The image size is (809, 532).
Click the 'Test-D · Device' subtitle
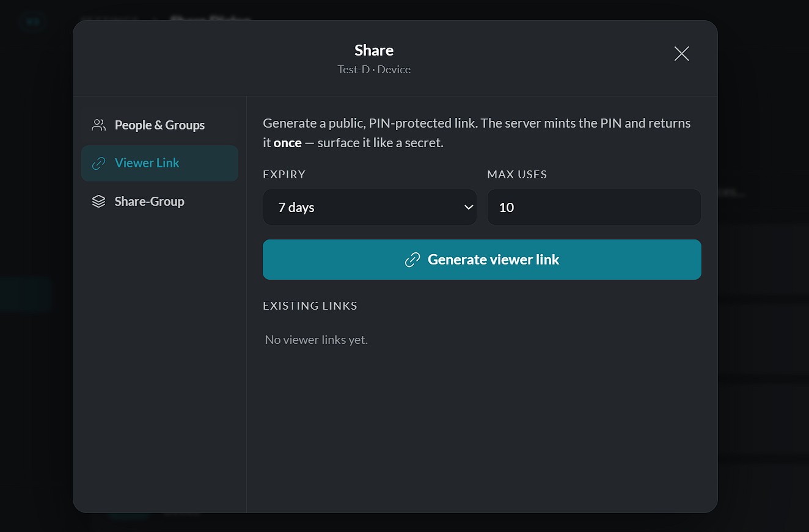coord(374,70)
